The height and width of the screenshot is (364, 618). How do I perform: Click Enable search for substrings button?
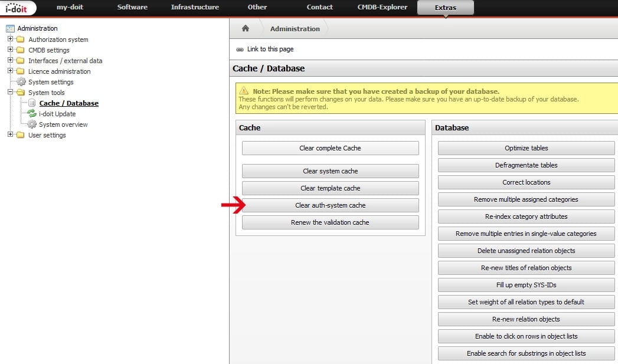[x=526, y=353]
